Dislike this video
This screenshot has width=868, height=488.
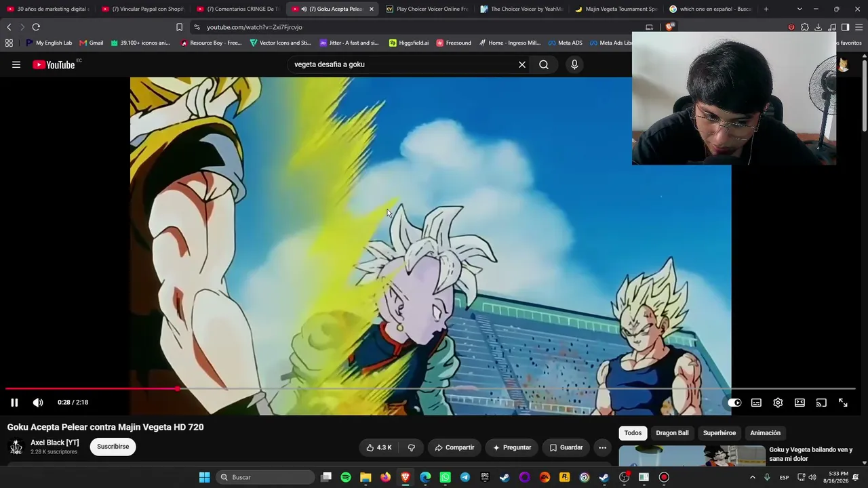411,447
